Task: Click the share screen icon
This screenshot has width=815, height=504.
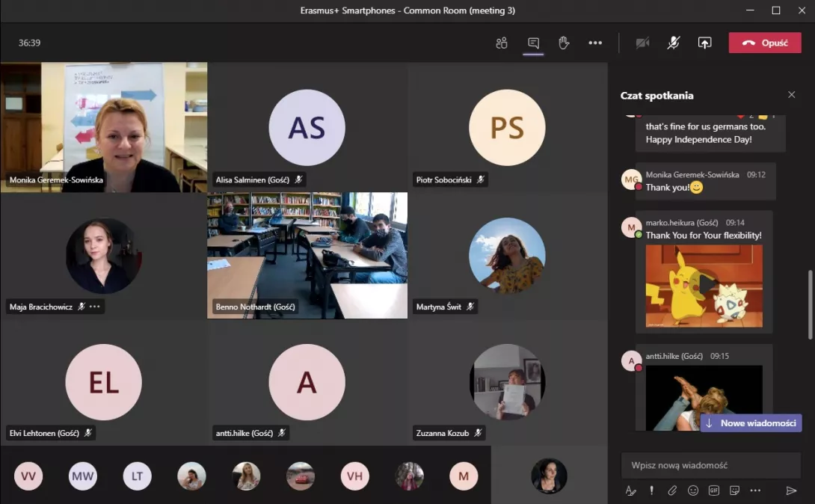Action: pyautogui.click(x=704, y=43)
